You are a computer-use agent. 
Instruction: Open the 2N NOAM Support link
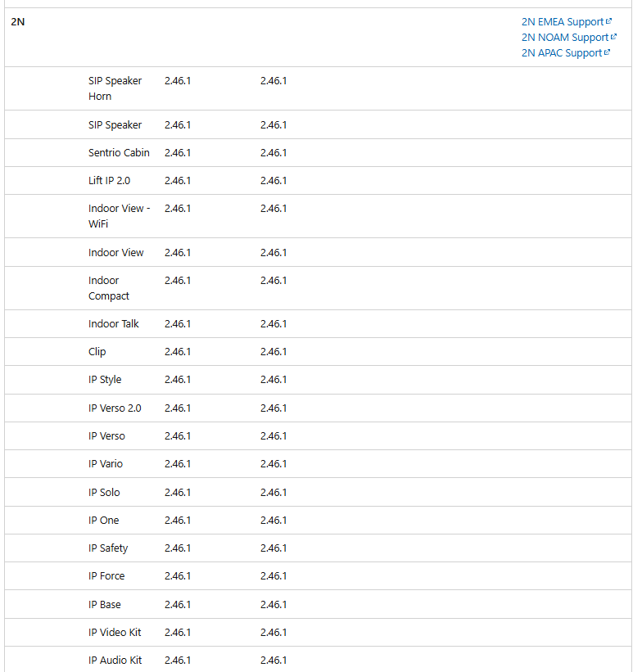564,38
